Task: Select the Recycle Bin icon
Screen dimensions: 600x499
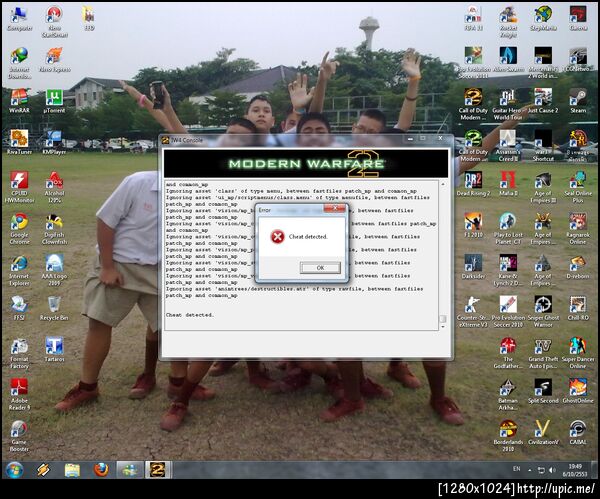Action: pos(54,308)
